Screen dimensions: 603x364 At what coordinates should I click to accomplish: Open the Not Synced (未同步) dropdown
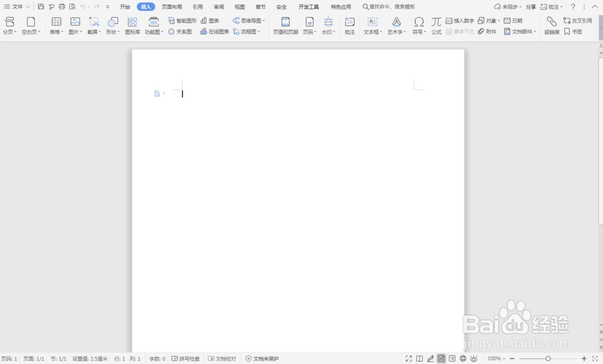click(520, 7)
